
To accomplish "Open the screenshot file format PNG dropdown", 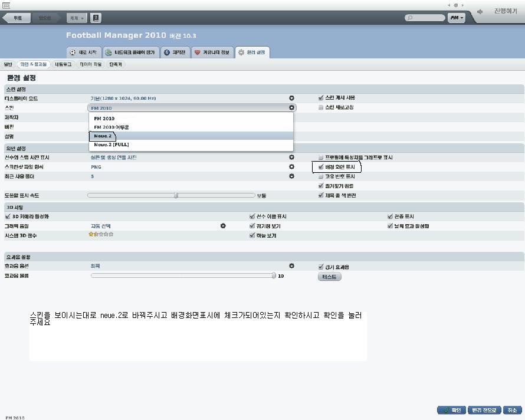I will [x=291, y=167].
